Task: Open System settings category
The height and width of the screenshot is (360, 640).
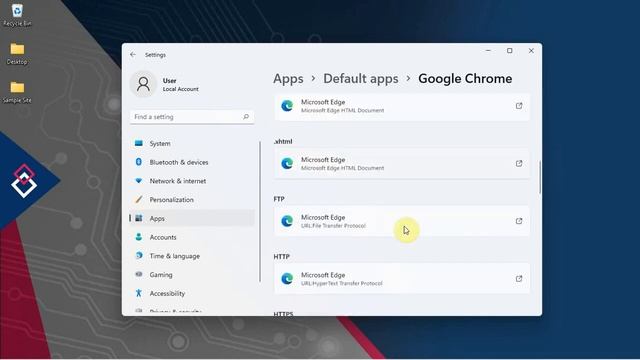Action: (x=192, y=143)
